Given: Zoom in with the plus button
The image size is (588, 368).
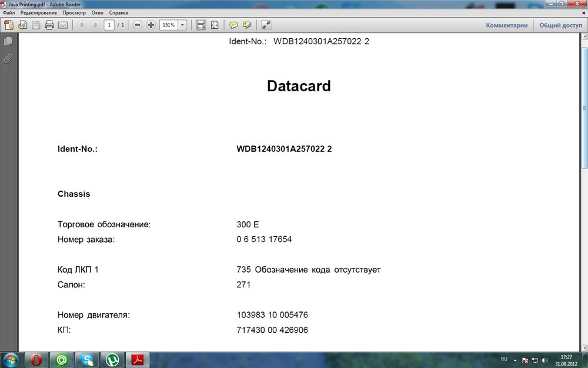Looking at the screenshot, I should pos(151,25).
